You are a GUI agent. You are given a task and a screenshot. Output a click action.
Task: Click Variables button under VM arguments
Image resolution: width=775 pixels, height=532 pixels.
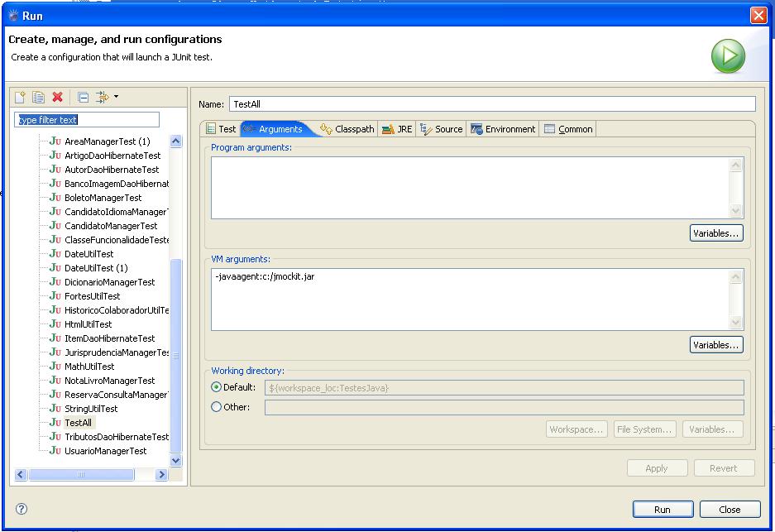[716, 345]
